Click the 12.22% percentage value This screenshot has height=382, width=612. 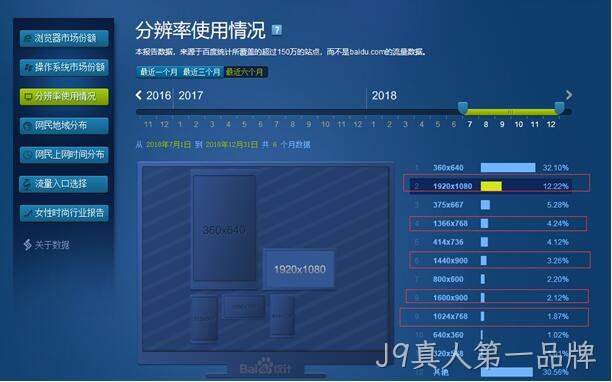tap(555, 187)
